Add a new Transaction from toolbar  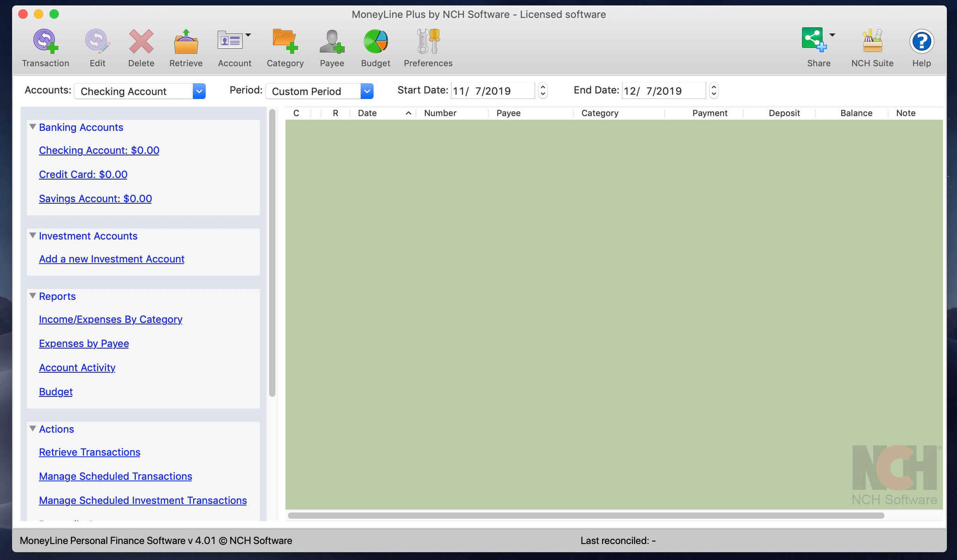(x=45, y=41)
